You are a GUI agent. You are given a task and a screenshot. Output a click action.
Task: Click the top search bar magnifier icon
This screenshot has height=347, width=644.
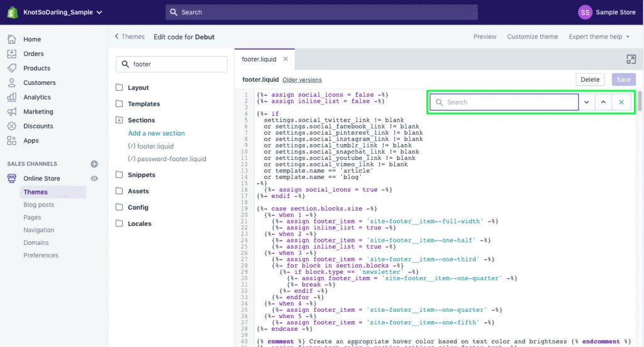174,13
